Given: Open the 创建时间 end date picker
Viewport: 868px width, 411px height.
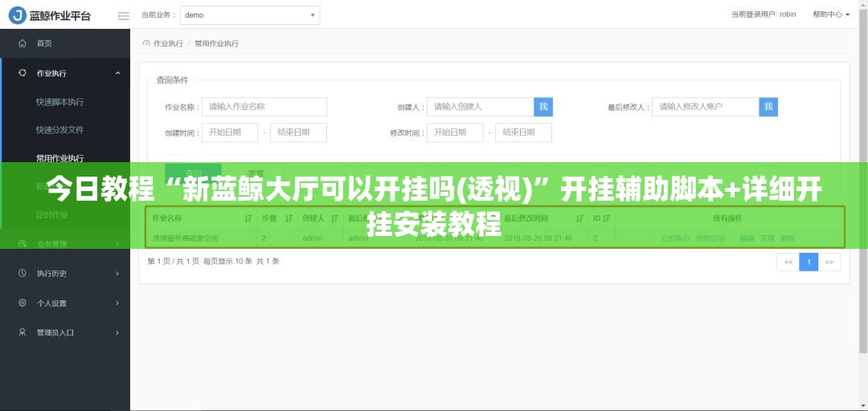Looking at the screenshot, I should click(298, 132).
